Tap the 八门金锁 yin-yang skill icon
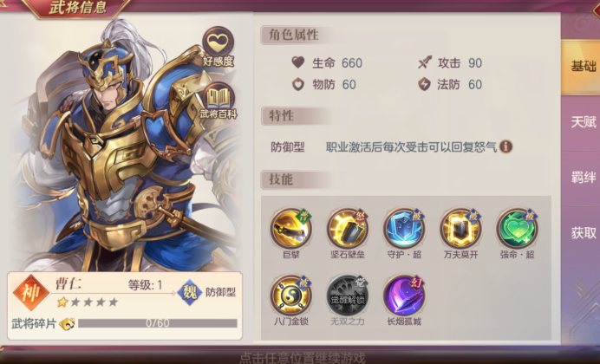 (291, 296)
